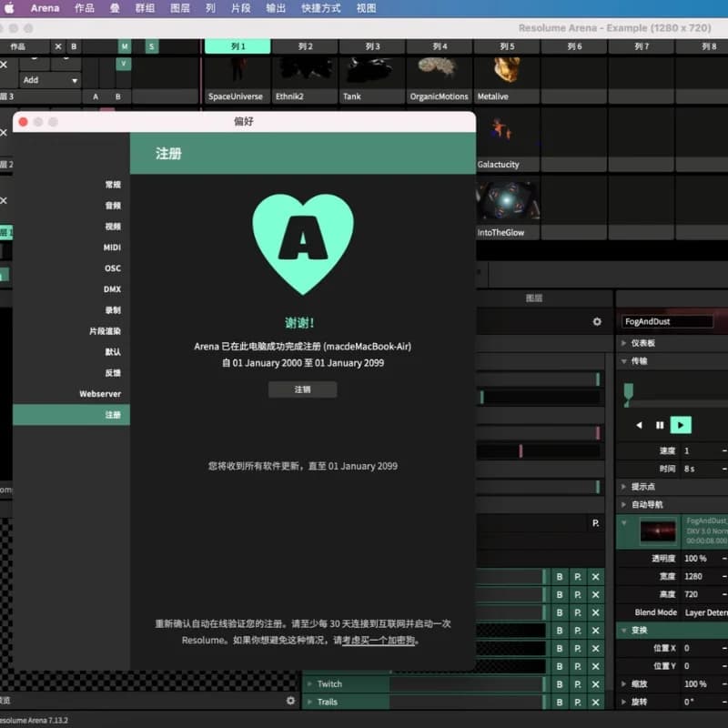Click the M icon near the composition tab
The width and height of the screenshot is (728, 728).
pos(124,46)
